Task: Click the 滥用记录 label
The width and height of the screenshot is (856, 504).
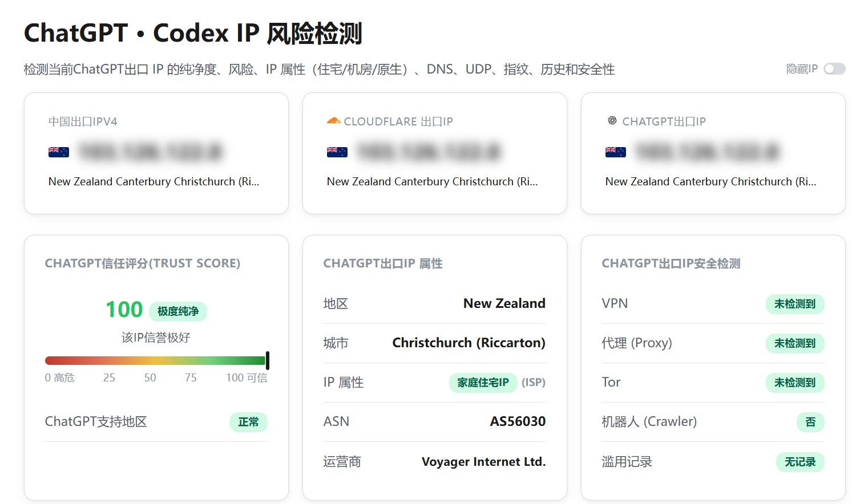Action: coord(627,462)
